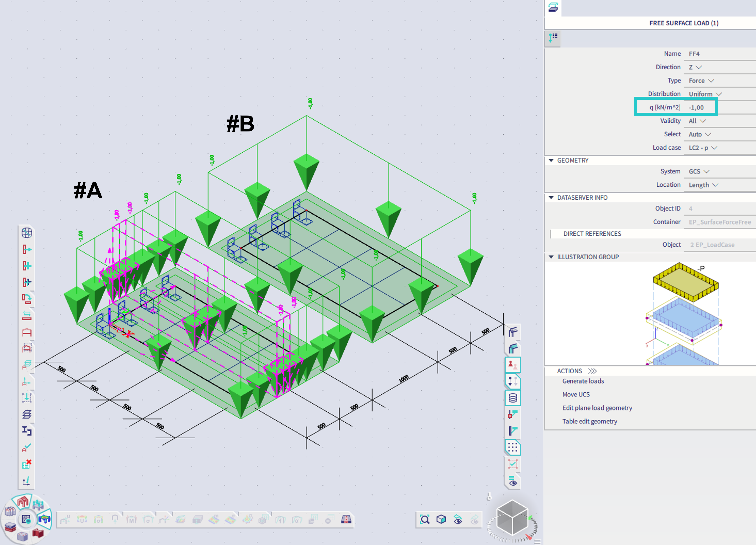Click the rotate entity icon in left toolbar
The height and width of the screenshot is (545, 756).
(x=27, y=299)
